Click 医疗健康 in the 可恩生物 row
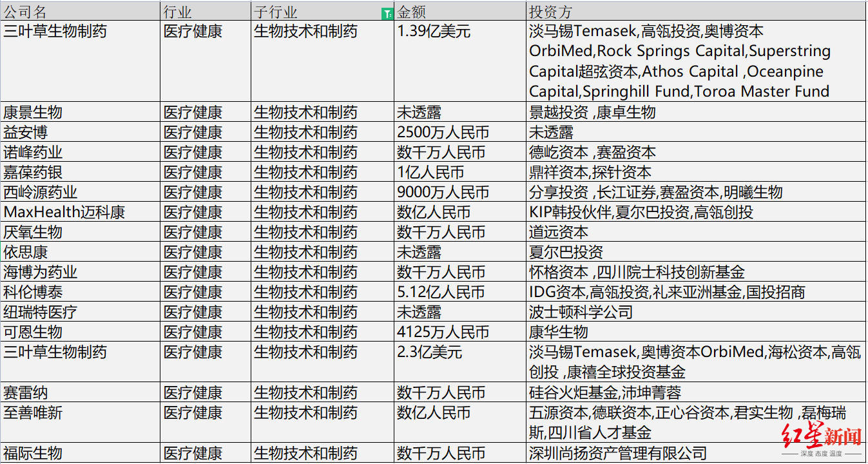The width and height of the screenshot is (868, 464). coord(206,332)
